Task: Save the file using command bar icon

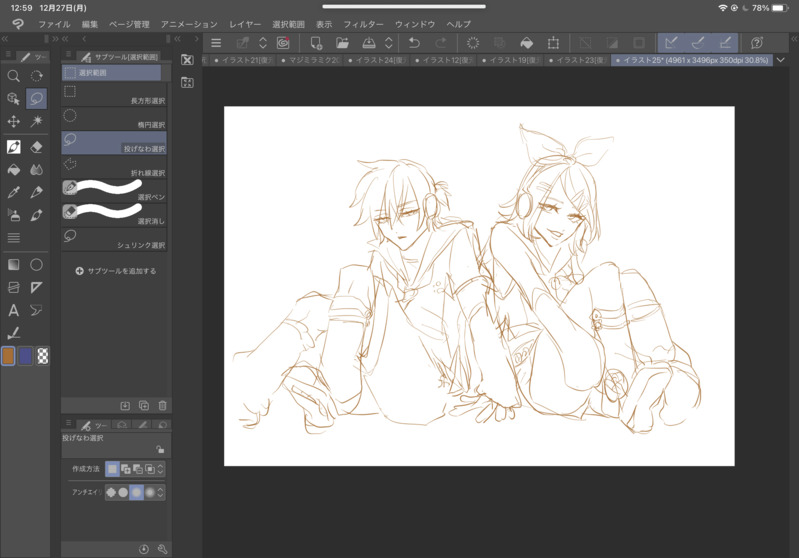Action: click(369, 43)
